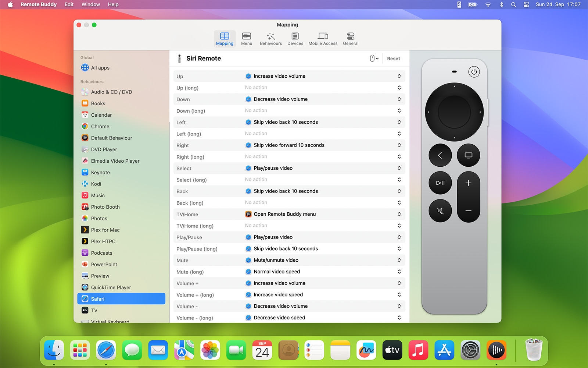Open the Devices tab

point(295,39)
